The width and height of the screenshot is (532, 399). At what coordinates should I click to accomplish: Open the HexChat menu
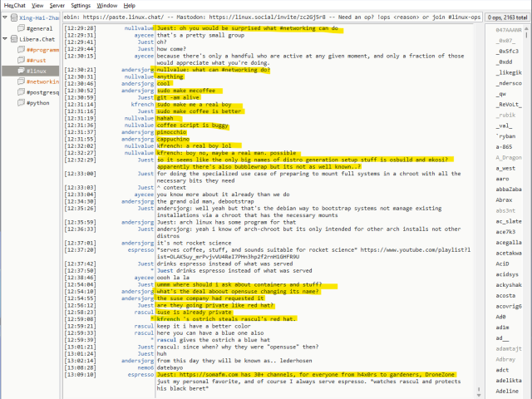click(x=14, y=5)
